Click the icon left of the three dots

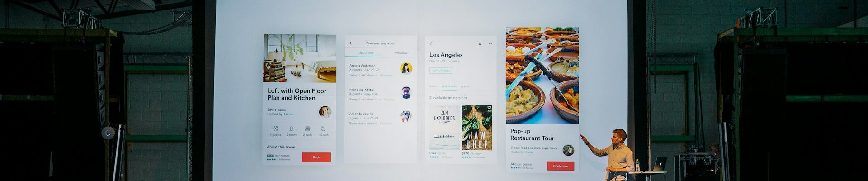pos(480,44)
